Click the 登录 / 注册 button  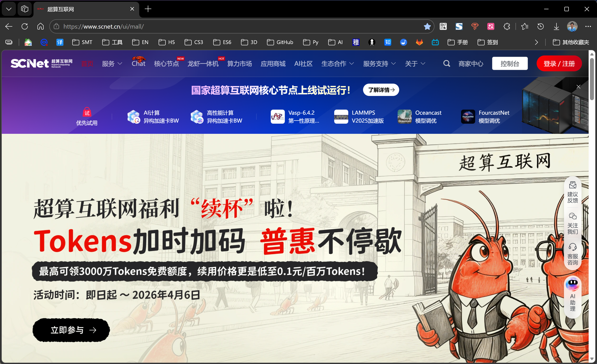pyautogui.click(x=559, y=64)
